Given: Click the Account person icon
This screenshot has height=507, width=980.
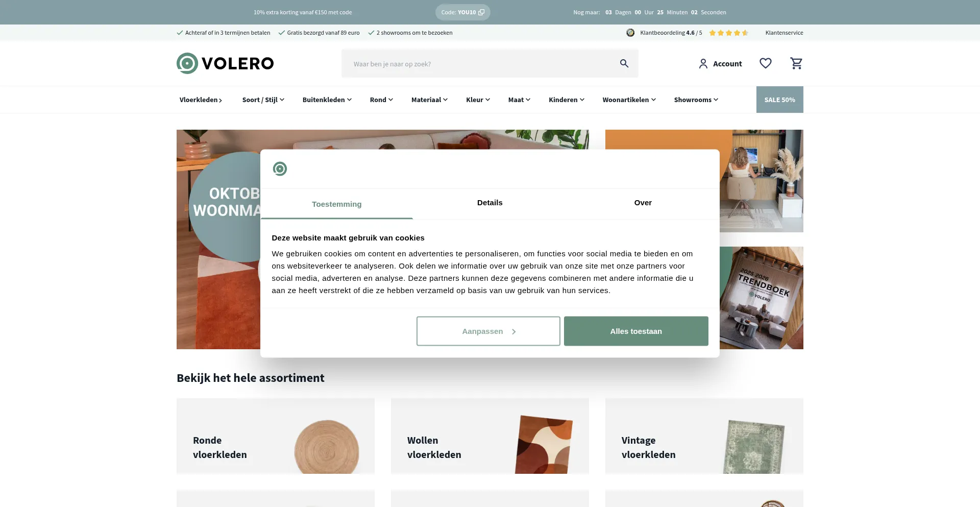Looking at the screenshot, I should pyautogui.click(x=703, y=64).
